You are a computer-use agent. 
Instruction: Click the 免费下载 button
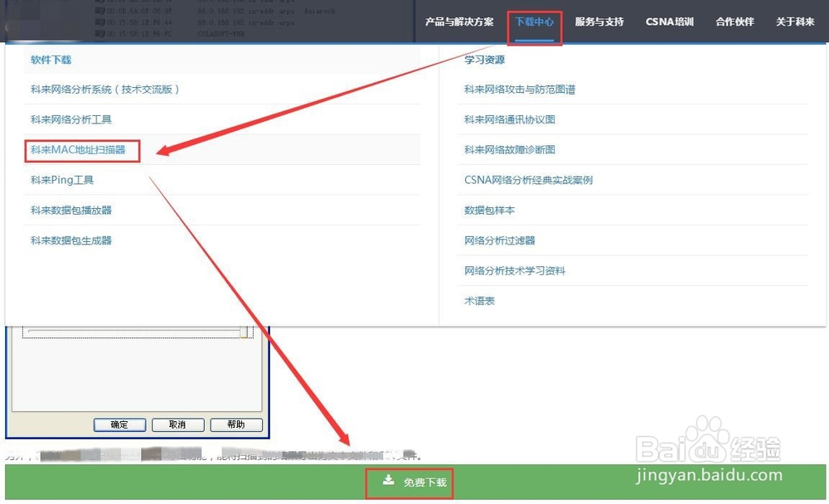(x=415, y=482)
